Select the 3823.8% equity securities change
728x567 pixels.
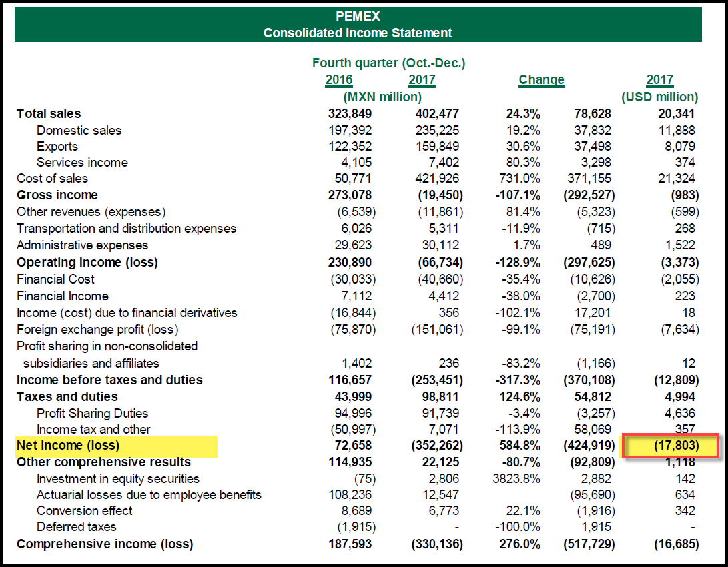pyautogui.click(x=516, y=479)
